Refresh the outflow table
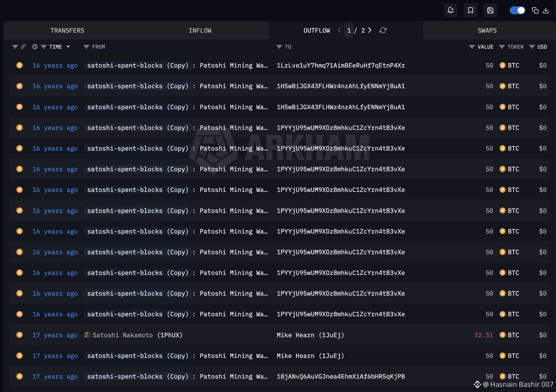 click(x=383, y=30)
